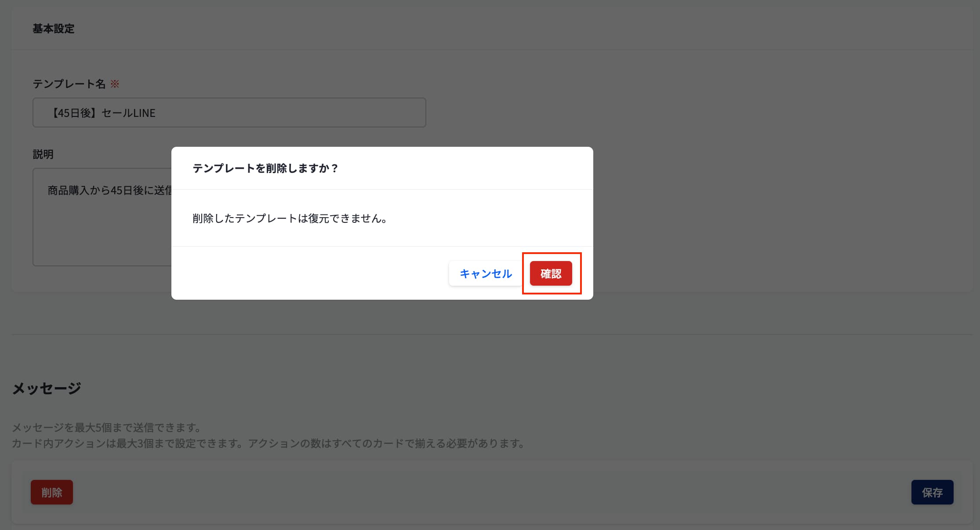Viewport: 980px width, 530px height.
Task: Click the メッセージ section heading
Action: tap(47, 388)
